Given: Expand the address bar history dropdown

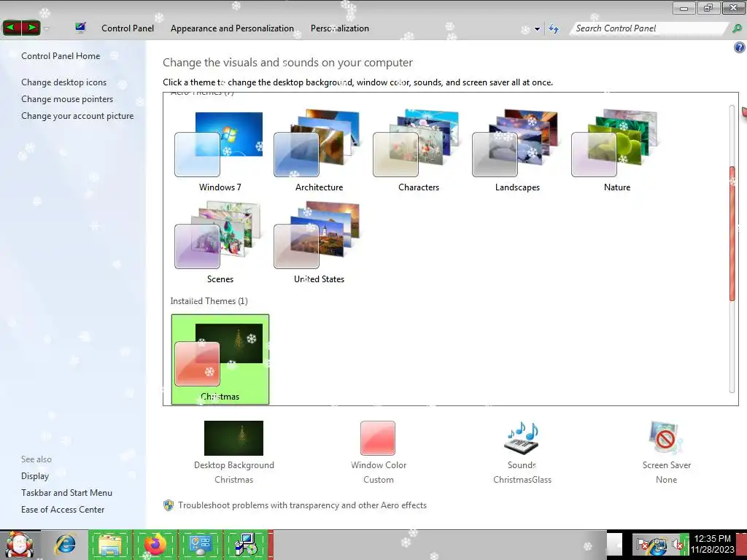Looking at the screenshot, I should pos(537,29).
